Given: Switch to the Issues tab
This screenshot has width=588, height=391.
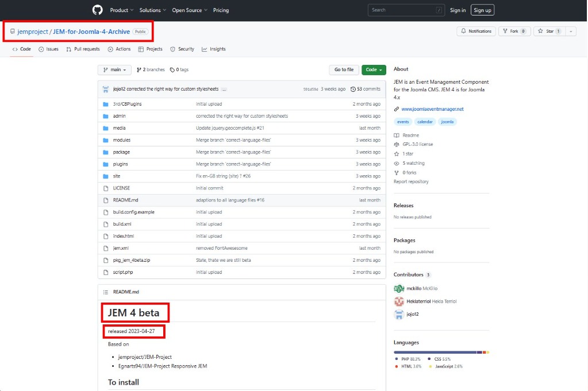Looking at the screenshot, I should 48,49.
